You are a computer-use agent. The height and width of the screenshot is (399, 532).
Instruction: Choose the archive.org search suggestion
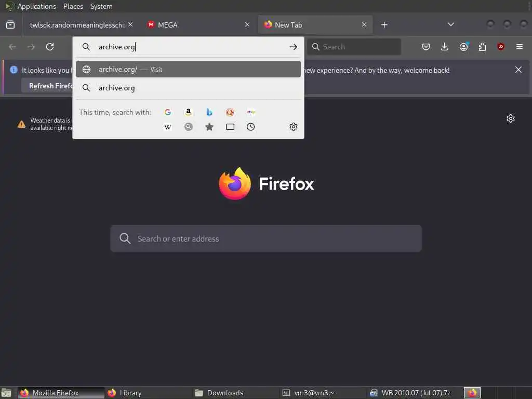click(188, 88)
